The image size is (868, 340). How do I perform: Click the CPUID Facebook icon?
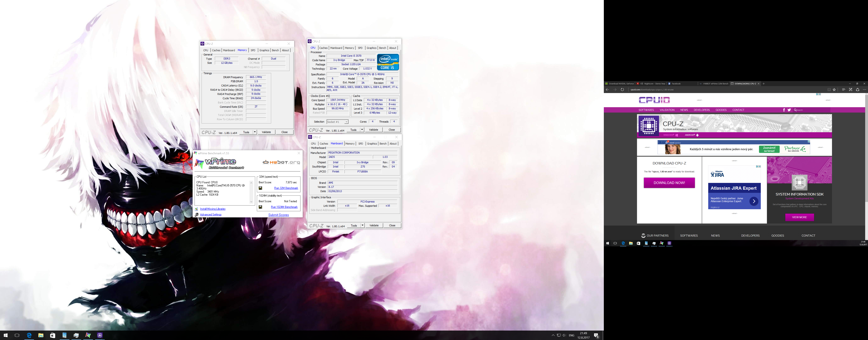pyautogui.click(x=784, y=110)
